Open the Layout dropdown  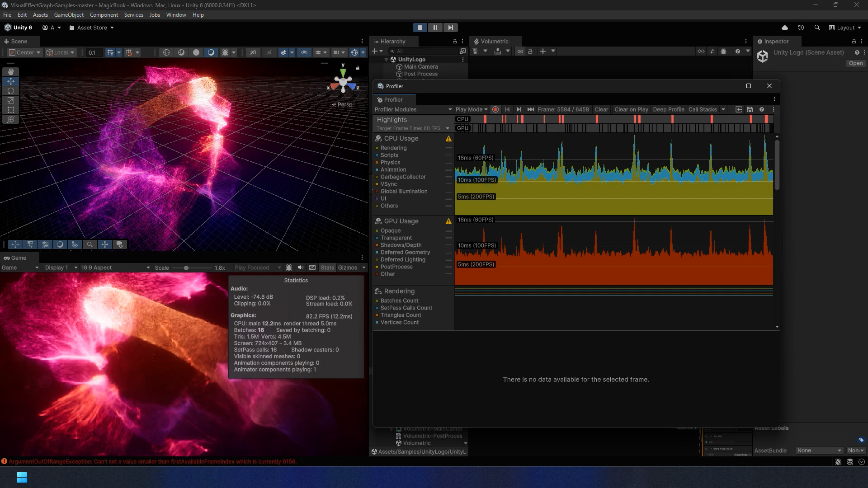coord(845,28)
